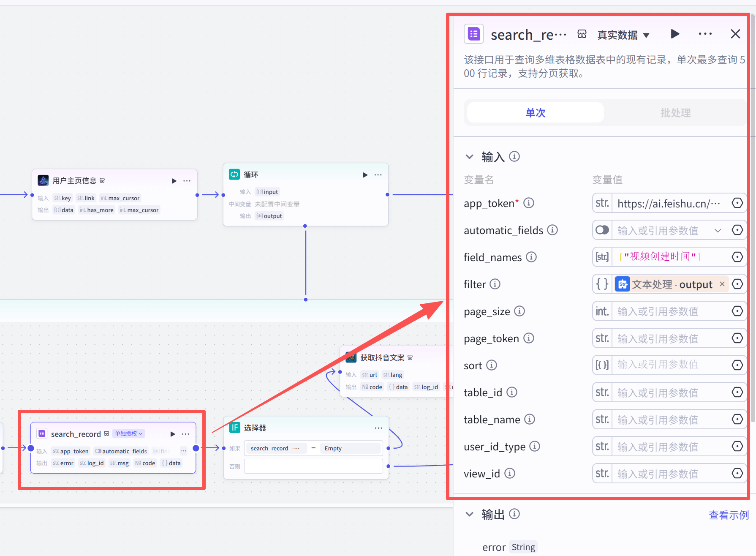Open the 单独授权 dropdown on search_record node
The image size is (756, 556).
point(128,433)
